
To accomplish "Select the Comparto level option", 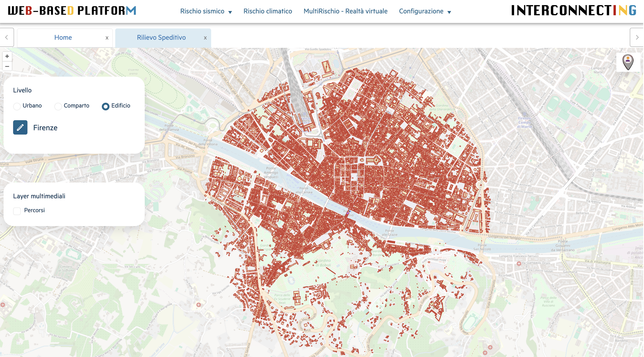I will (x=58, y=106).
